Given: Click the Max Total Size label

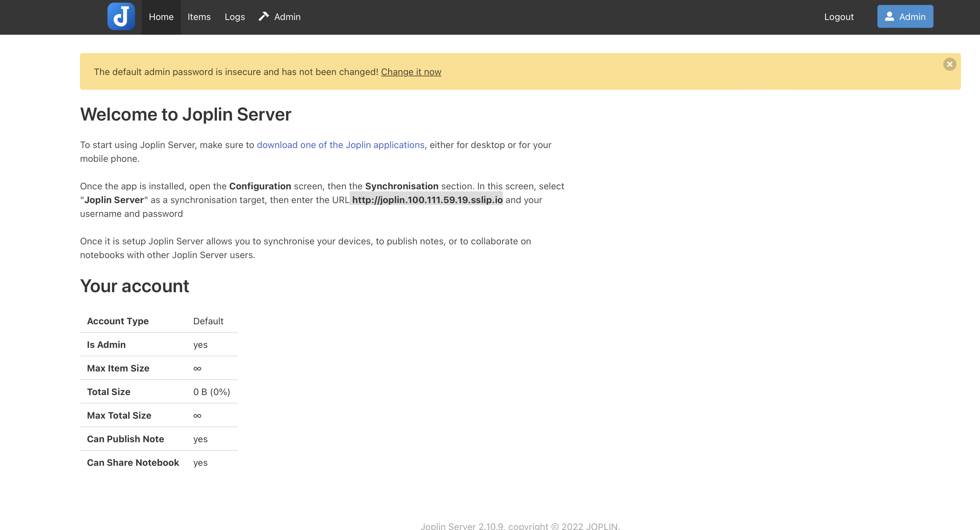Looking at the screenshot, I should coord(119,416).
